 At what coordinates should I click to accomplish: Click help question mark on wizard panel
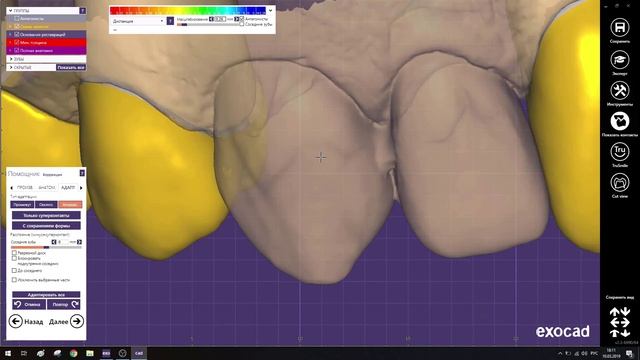(82, 173)
